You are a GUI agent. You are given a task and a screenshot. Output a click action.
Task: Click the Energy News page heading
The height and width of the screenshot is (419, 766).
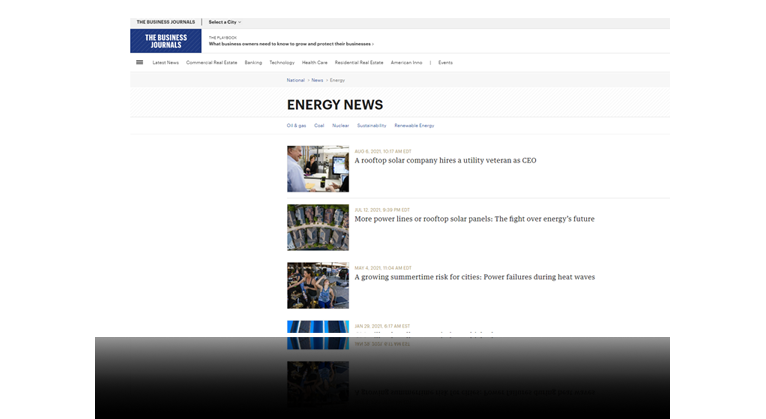335,105
